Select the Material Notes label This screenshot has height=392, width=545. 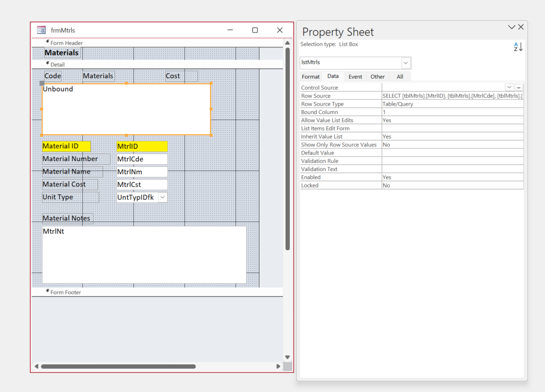(68, 218)
